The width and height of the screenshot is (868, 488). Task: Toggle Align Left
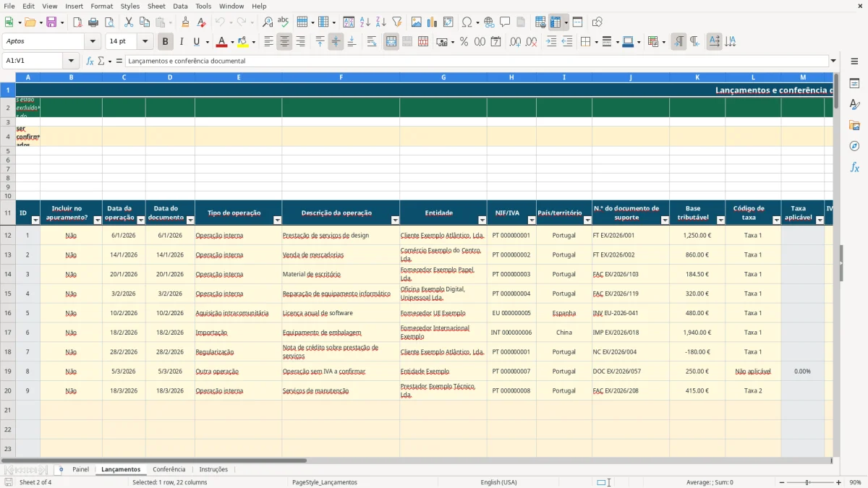point(269,42)
